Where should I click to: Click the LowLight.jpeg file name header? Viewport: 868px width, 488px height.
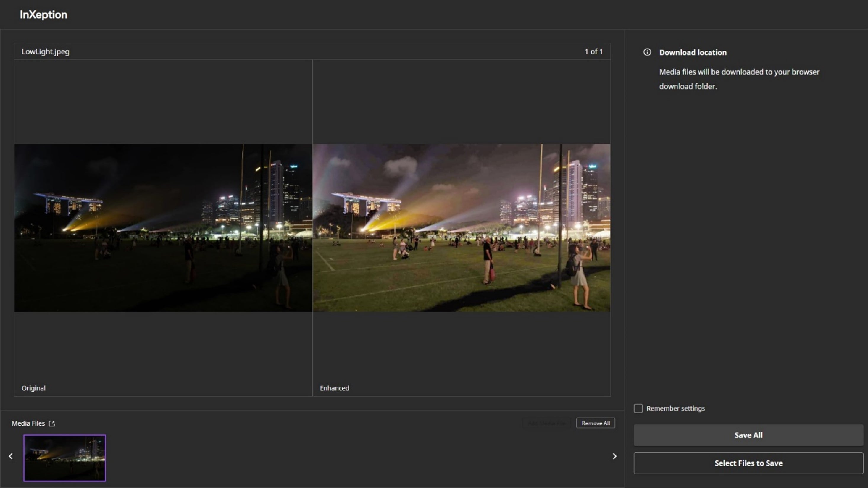(46, 52)
